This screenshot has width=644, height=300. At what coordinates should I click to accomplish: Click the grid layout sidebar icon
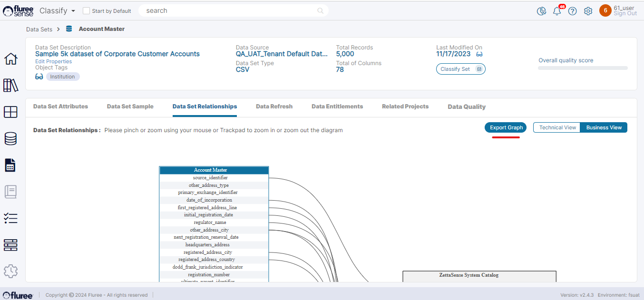pyautogui.click(x=10, y=112)
